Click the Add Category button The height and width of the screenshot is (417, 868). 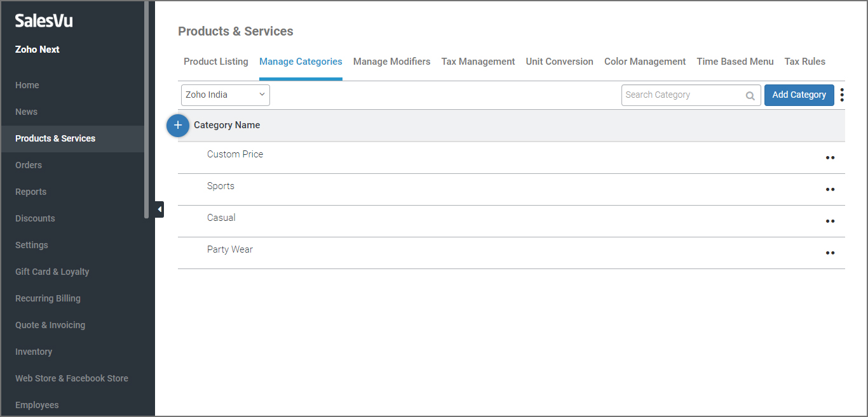pos(799,95)
